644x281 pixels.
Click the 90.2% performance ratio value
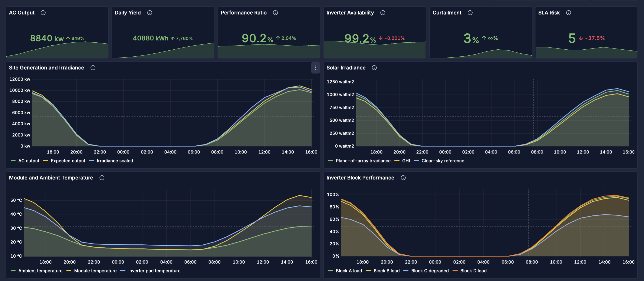[257, 38]
